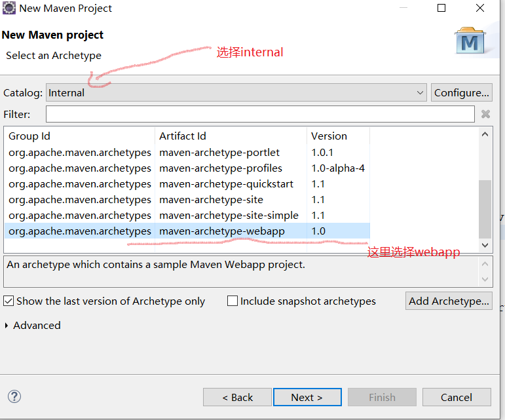Focus the Filter text field

click(x=260, y=114)
